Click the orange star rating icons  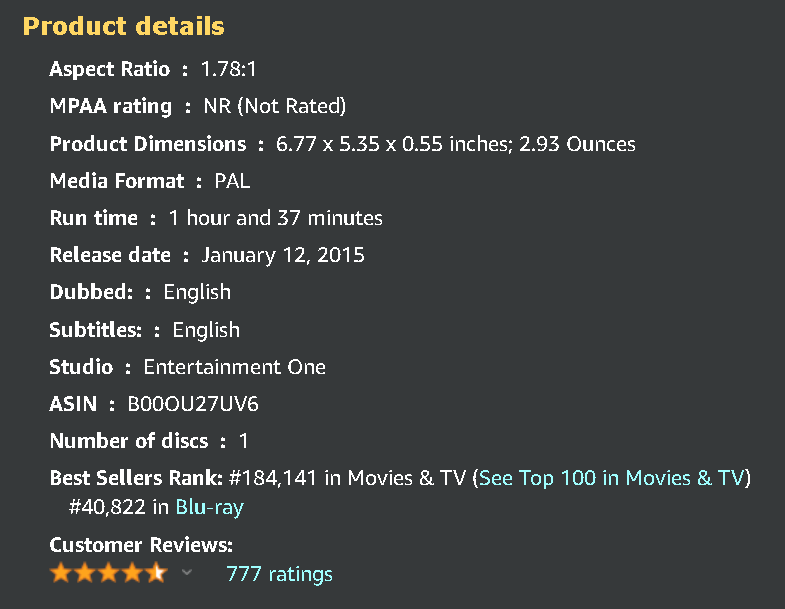coord(108,573)
